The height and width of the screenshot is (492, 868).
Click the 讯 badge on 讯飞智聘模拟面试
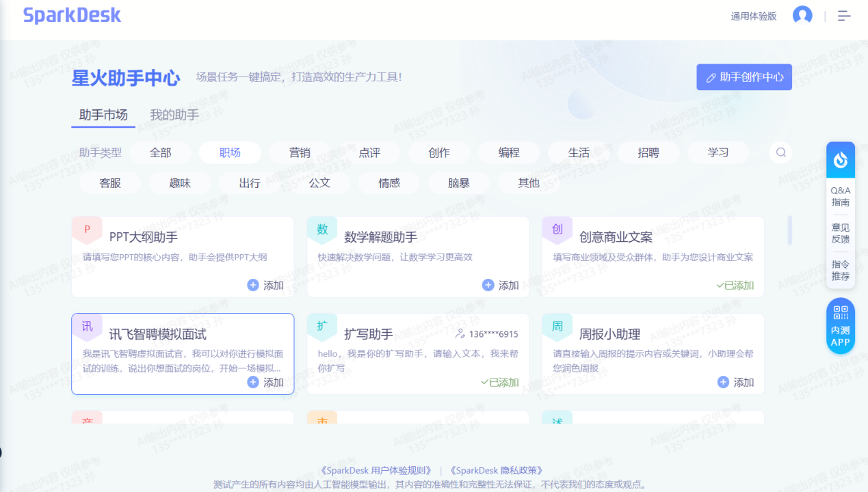[x=87, y=327]
